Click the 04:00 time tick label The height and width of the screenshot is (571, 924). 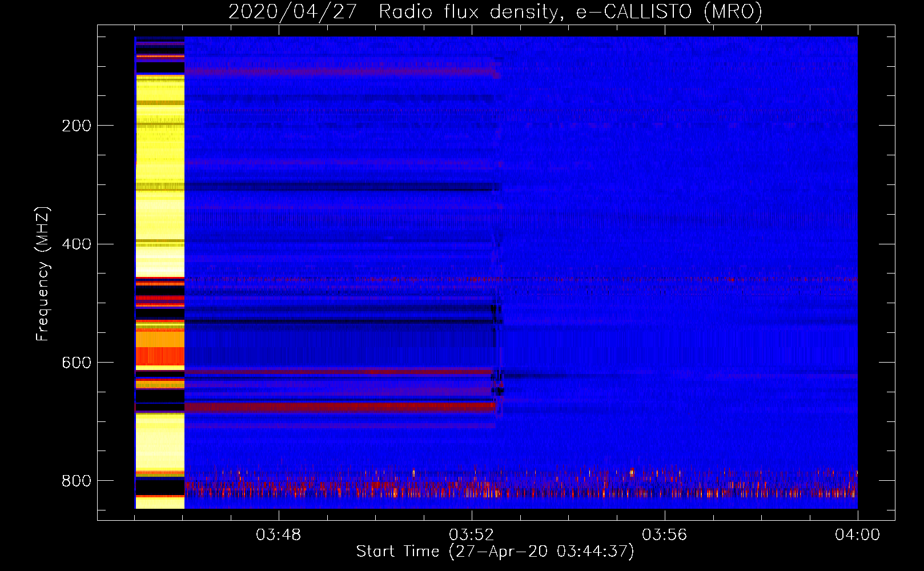pyautogui.click(x=858, y=535)
